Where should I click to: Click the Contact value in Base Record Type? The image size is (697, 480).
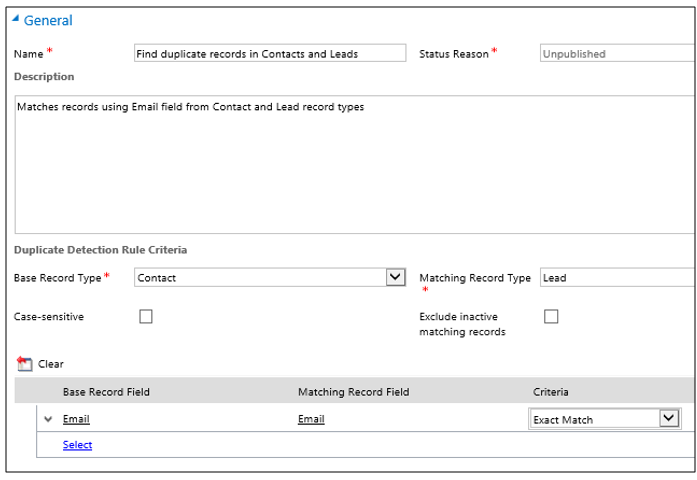tap(260, 277)
